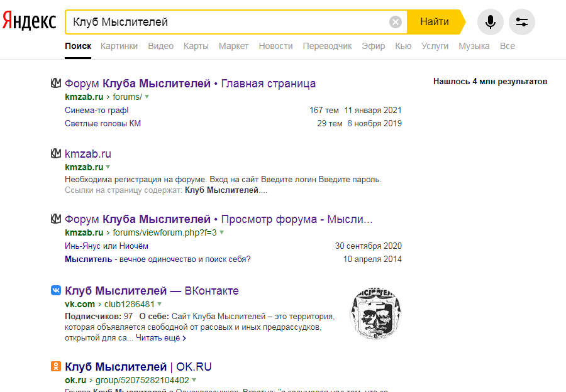Click the '167 тем' count text
This screenshot has width=566, height=392.
[x=324, y=111]
